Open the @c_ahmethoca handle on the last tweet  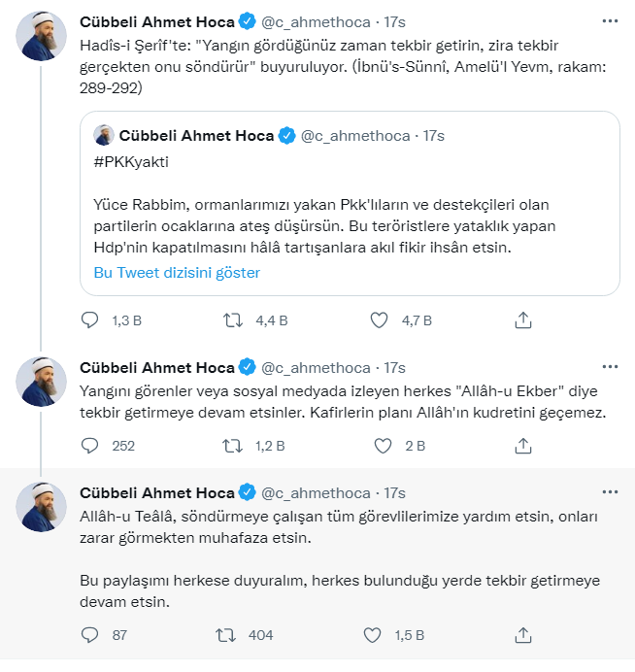click(x=316, y=492)
